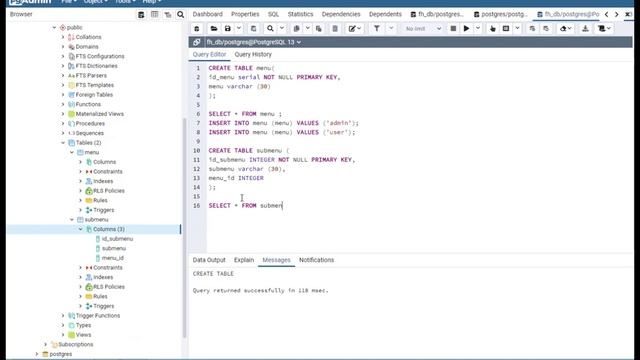This screenshot has height=360, width=640.
Task: Click the Browser Query Tool database icon
Action: pos(141,14)
